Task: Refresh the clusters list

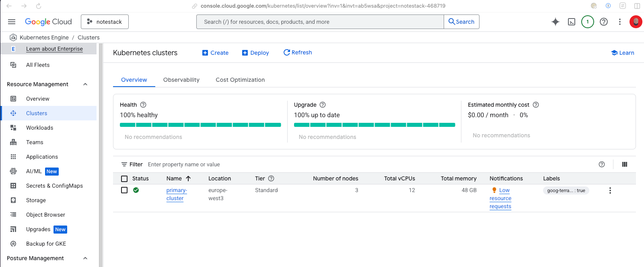Action: point(298,52)
